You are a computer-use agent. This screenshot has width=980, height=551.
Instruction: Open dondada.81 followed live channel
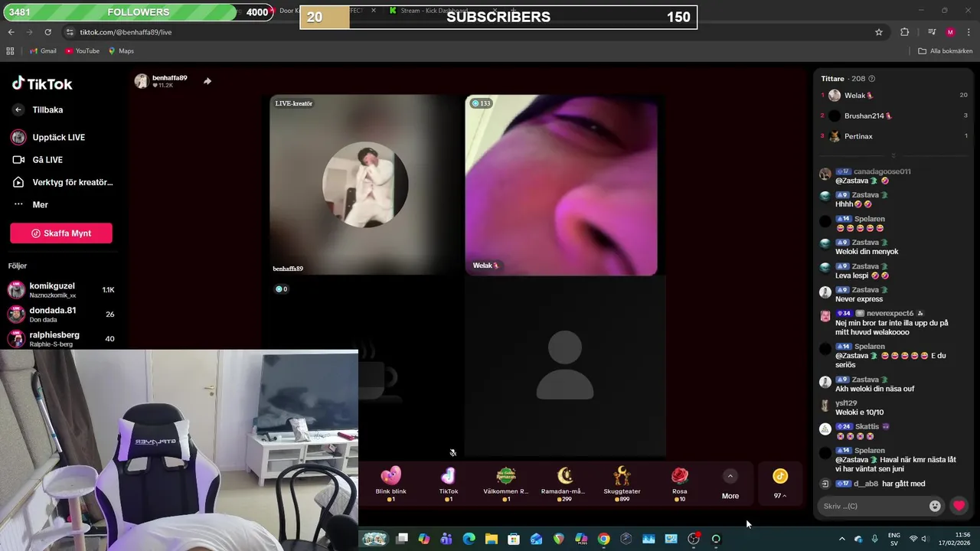[61, 314]
